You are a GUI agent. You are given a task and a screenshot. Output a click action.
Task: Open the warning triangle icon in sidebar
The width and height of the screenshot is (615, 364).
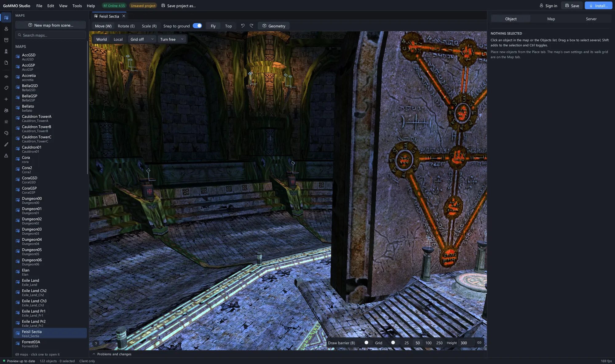6,156
